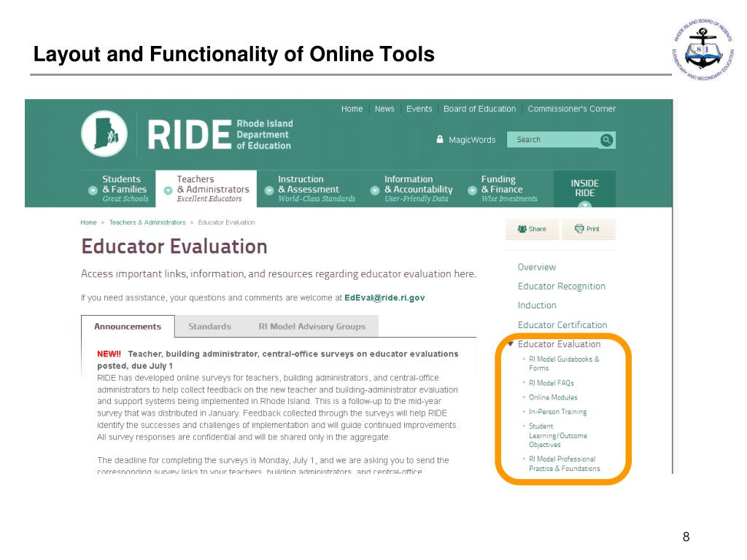Click the Share button
Image resolution: width=747 pixels, height=560 pixels.
pos(532,229)
